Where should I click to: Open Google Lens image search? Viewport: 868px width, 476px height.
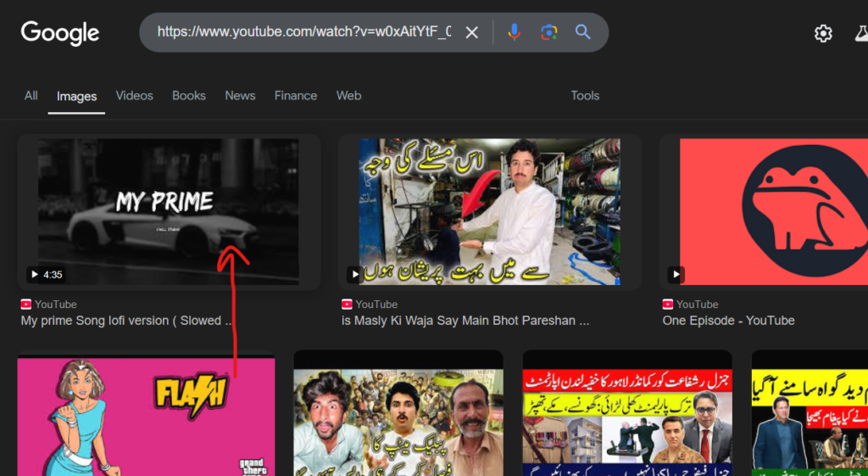[x=548, y=32]
